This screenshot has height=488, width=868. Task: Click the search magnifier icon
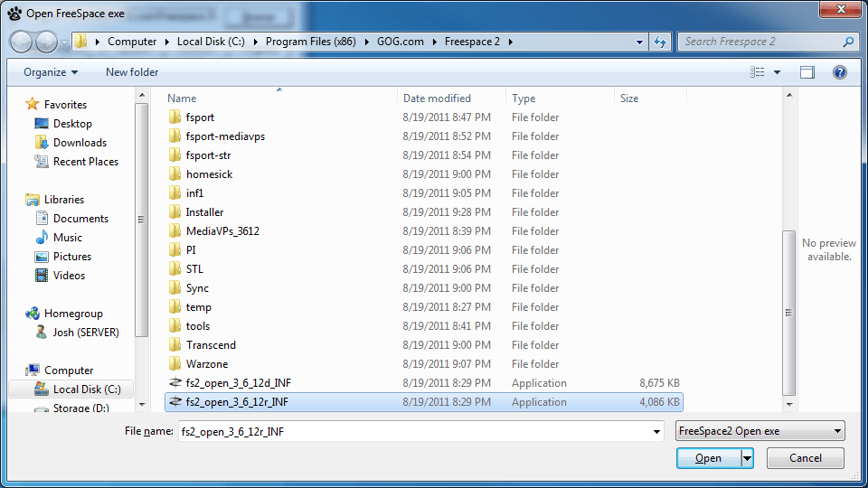[x=848, y=42]
